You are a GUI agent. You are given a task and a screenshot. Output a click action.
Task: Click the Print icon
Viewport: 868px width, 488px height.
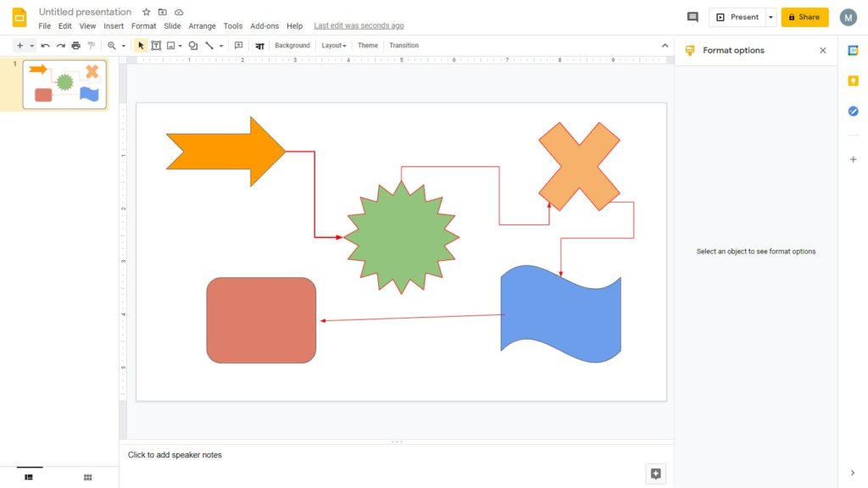(75, 46)
